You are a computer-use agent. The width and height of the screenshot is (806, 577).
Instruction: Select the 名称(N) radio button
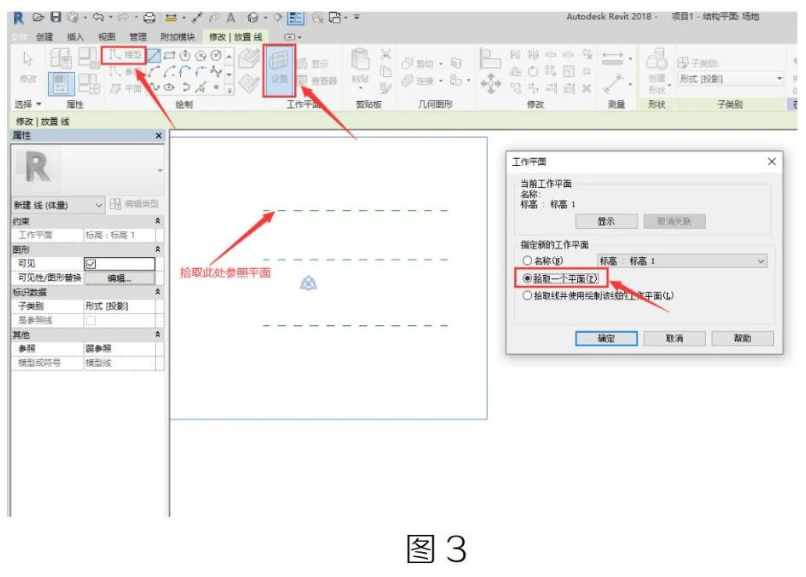[527, 260]
